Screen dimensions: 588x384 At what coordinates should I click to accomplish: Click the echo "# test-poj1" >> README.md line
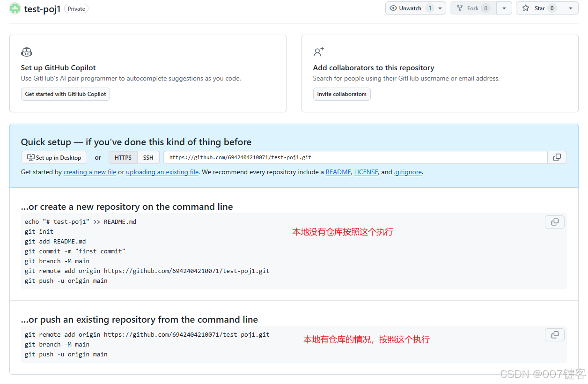click(x=81, y=222)
